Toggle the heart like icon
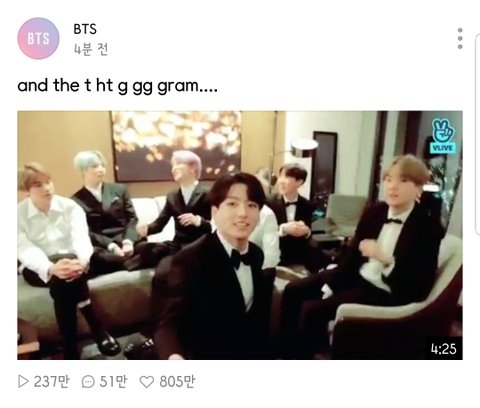 (147, 382)
